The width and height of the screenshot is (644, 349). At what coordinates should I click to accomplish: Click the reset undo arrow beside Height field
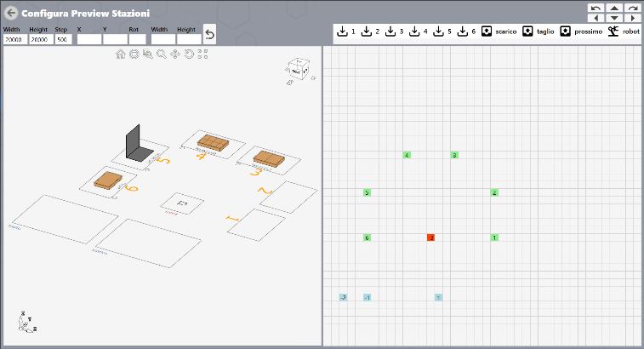(209, 35)
